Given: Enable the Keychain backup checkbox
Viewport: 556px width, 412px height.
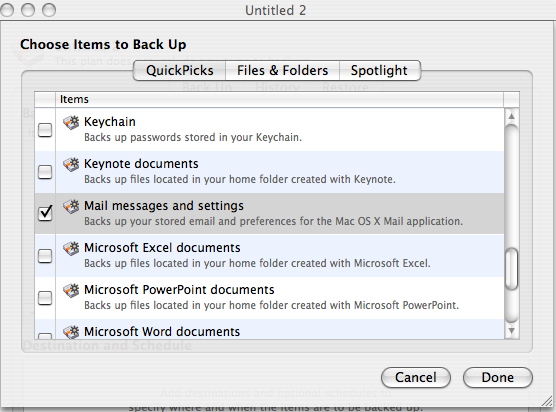Looking at the screenshot, I should click(x=45, y=130).
